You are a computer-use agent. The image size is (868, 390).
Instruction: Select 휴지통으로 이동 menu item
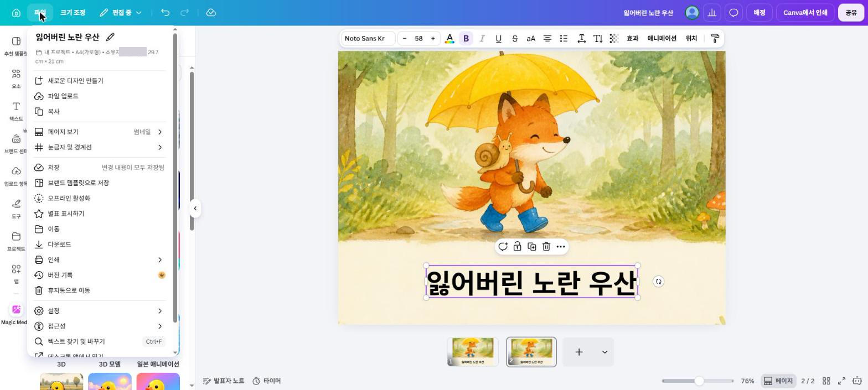coord(100,290)
